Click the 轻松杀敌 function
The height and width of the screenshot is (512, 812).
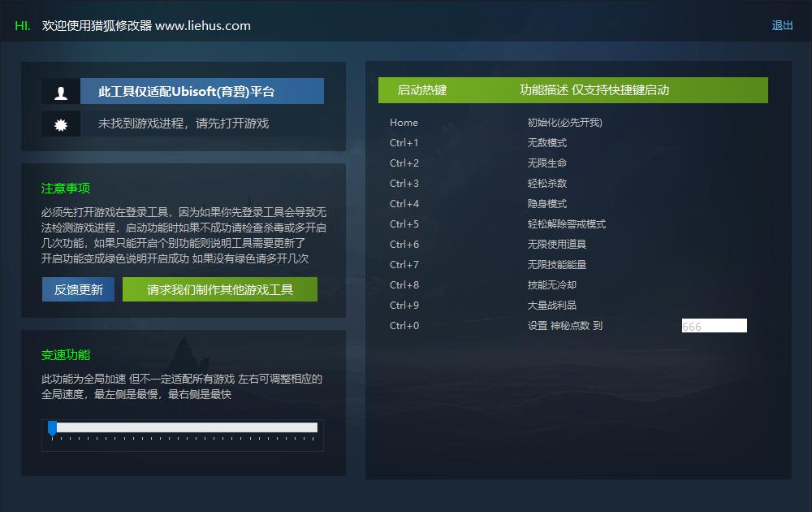tap(546, 183)
